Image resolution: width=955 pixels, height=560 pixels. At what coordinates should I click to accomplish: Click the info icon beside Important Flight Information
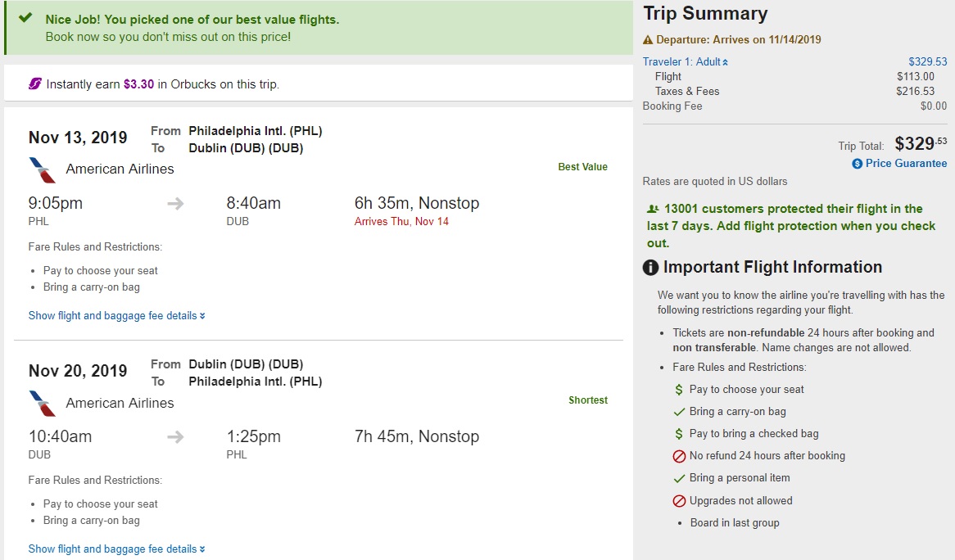[x=650, y=268]
